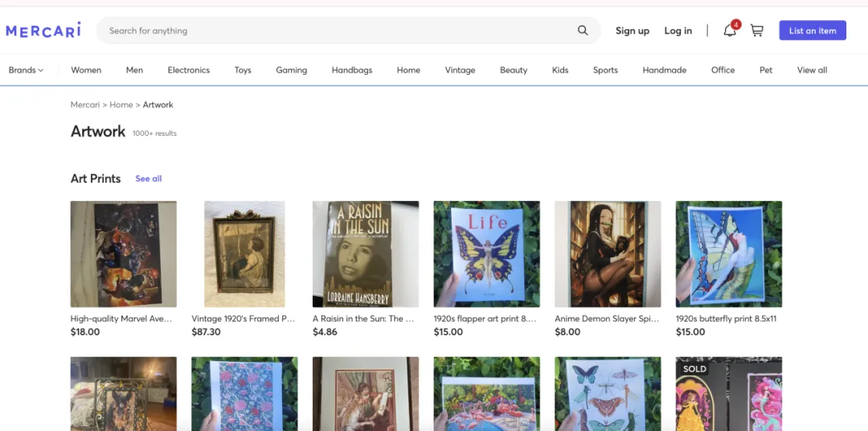Click See all next to Art Prints
This screenshot has width=868, height=431.
[149, 179]
